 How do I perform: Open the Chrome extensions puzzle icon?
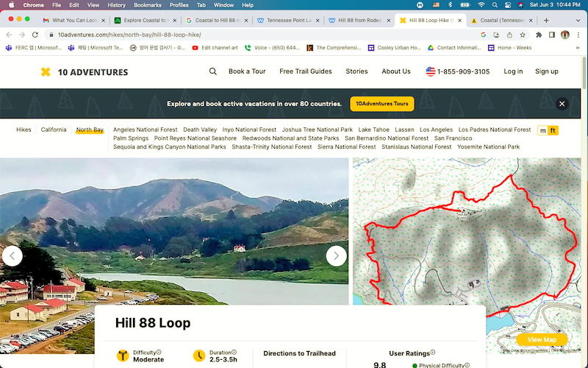coord(539,35)
